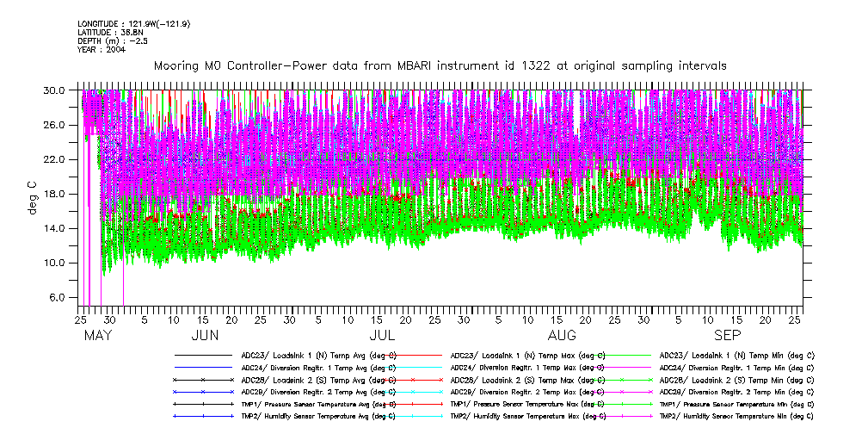868x434 pixels.
Task: Click the JUL month label on x-axis
Action: tap(382, 335)
